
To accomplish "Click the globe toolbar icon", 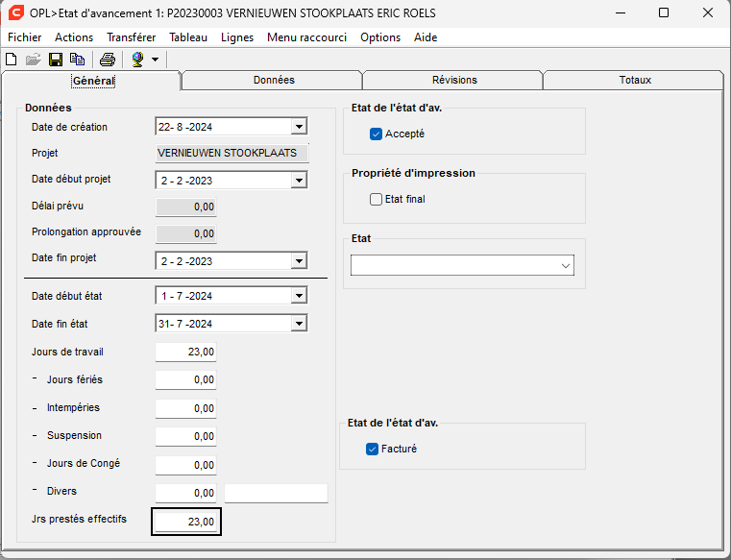I will click(137, 60).
